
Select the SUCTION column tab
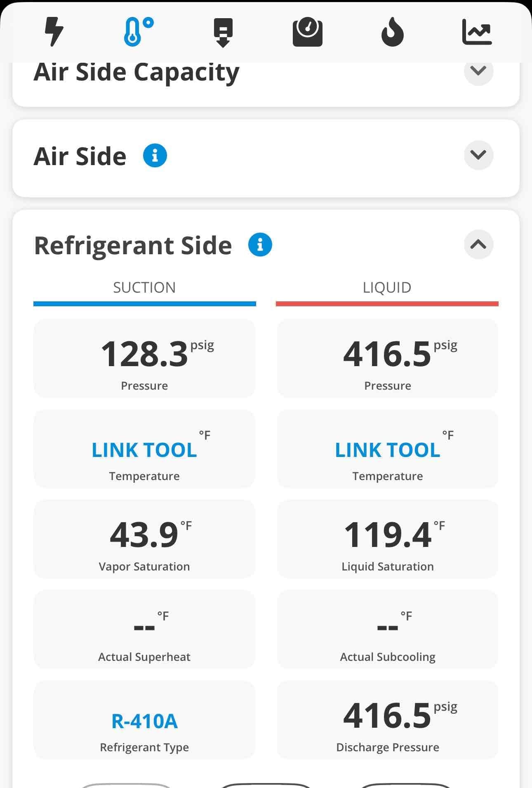pos(145,291)
